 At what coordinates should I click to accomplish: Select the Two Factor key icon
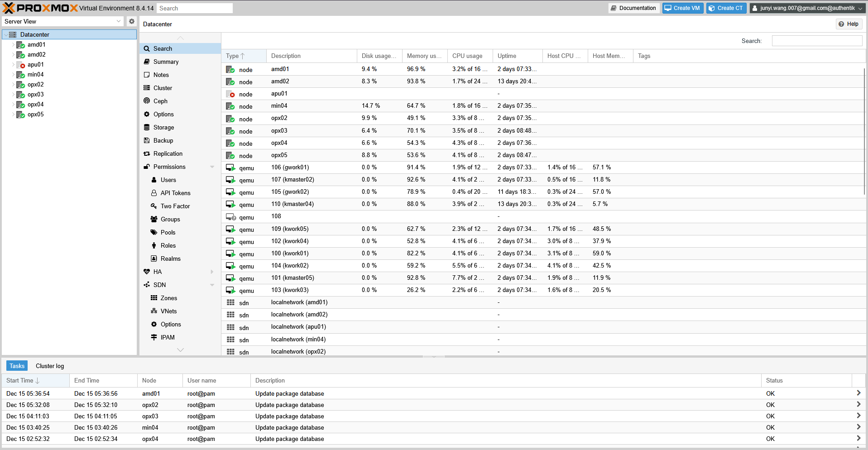[154, 206]
